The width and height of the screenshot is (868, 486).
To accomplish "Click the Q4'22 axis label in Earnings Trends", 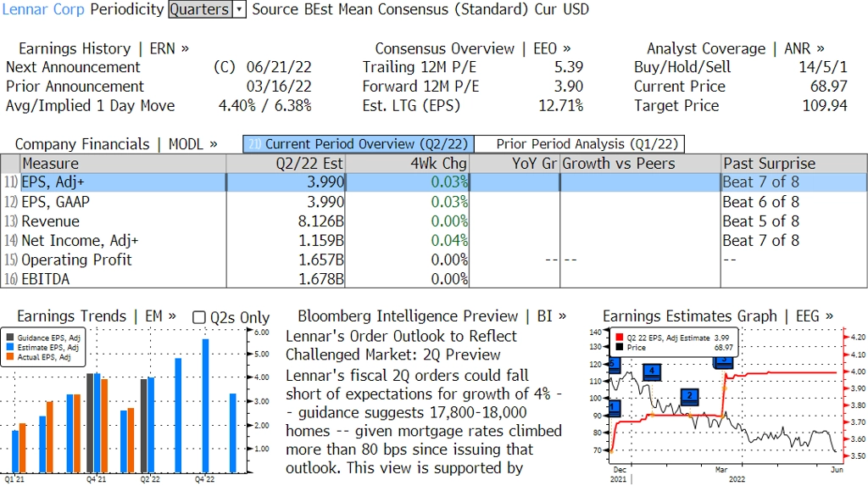I will [x=205, y=479].
